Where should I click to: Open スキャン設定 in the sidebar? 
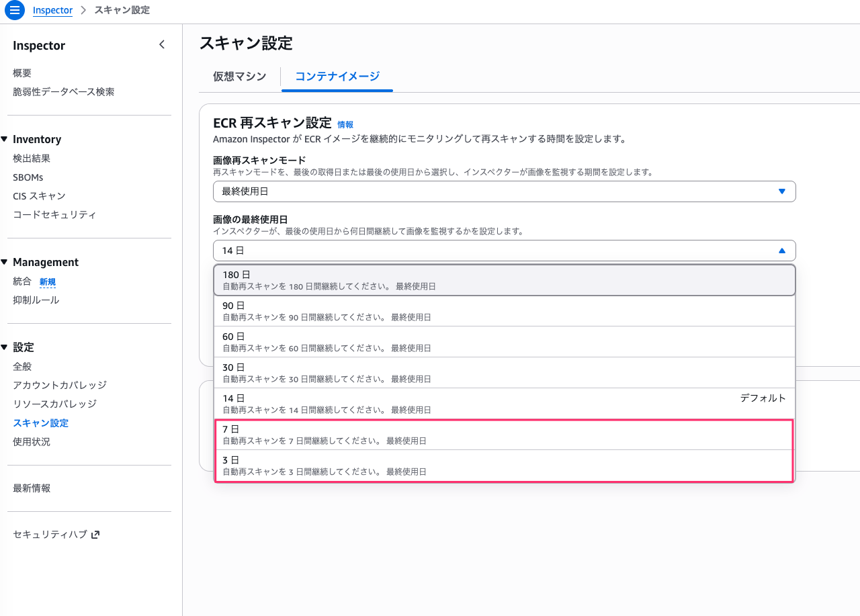(41, 423)
